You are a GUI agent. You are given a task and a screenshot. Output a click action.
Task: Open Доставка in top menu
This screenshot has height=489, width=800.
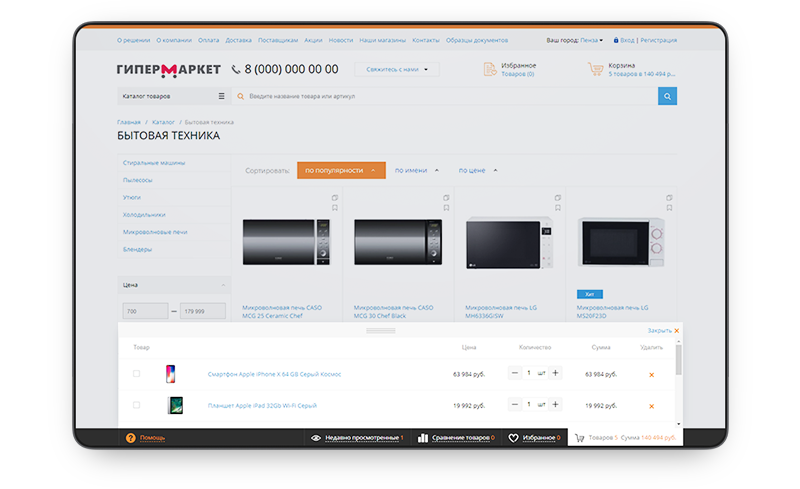point(238,40)
